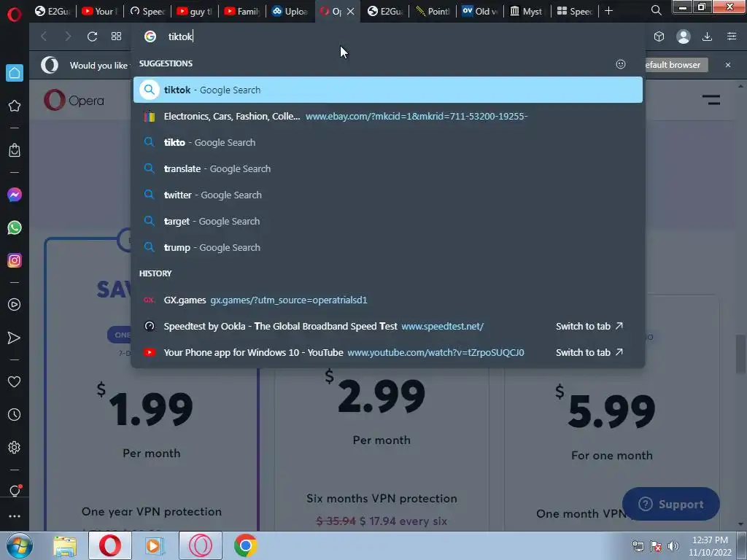Click the volume speaker tray icon
The image size is (747, 560).
[673, 546]
